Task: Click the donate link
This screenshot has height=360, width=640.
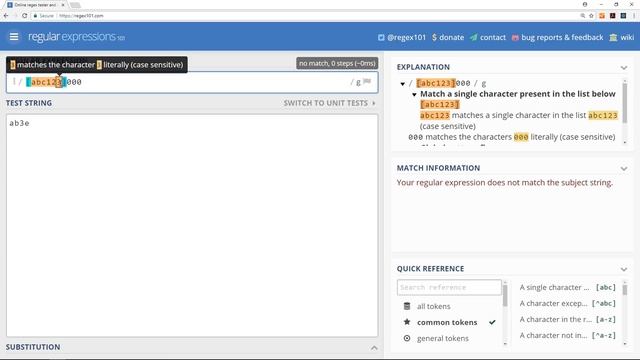Action: [x=448, y=37]
